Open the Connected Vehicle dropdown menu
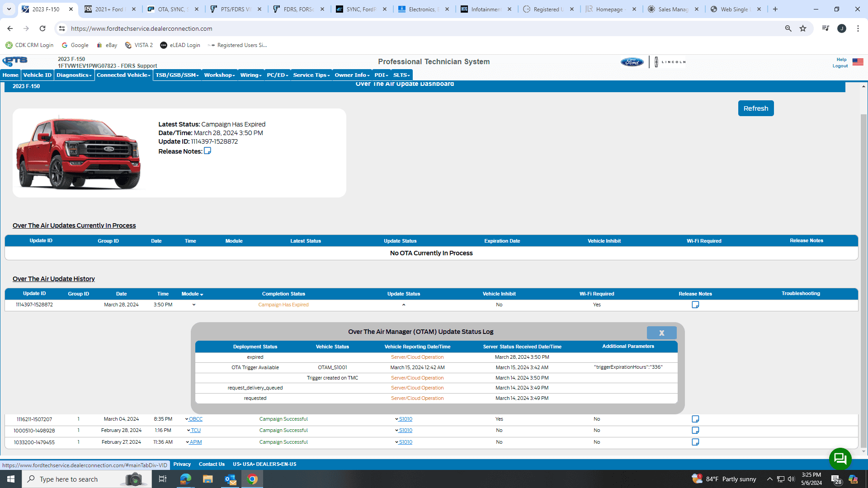The image size is (868, 488). (123, 75)
